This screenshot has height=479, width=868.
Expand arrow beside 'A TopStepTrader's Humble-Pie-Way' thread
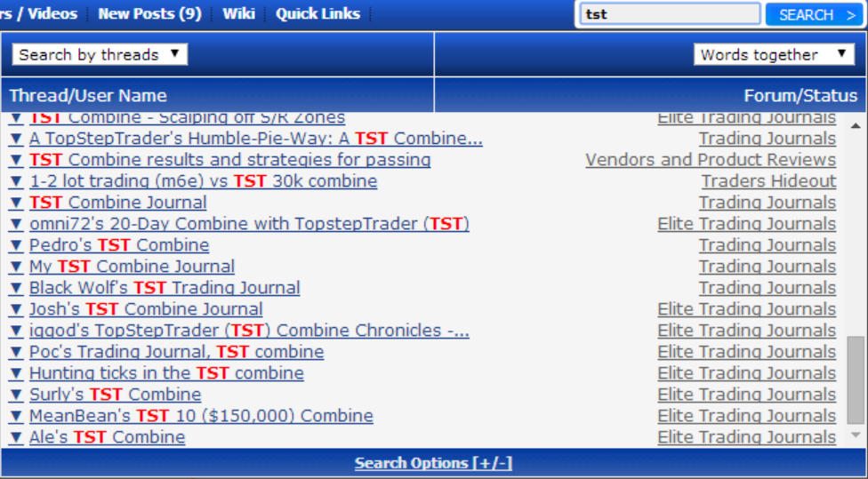coord(15,139)
